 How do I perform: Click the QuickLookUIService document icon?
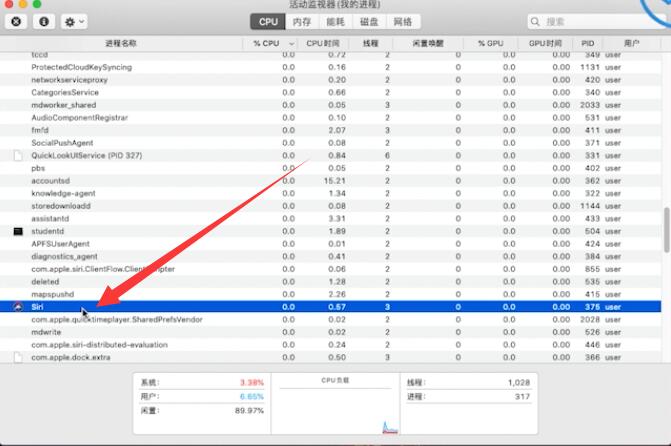(18, 156)
